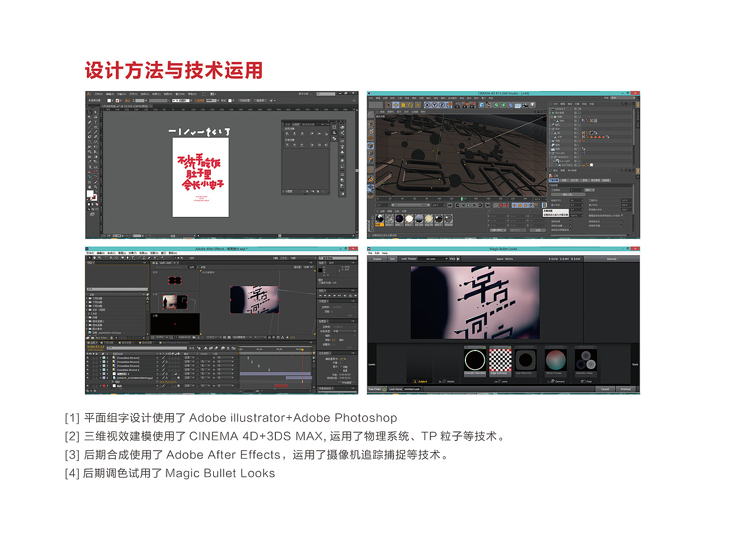Pick the Hand tool in Illustrator toolbox
The width and height of the screenshot is (756, 539).
point(89,187)
